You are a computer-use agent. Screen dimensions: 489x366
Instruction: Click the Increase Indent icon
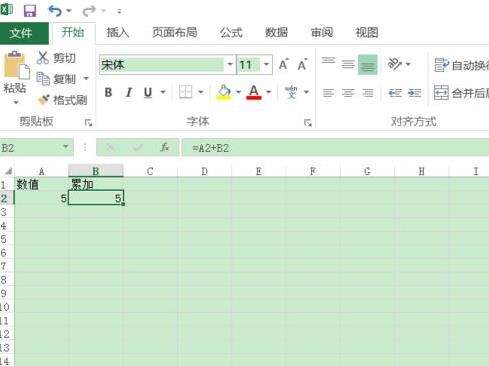[x=415, y=93]
